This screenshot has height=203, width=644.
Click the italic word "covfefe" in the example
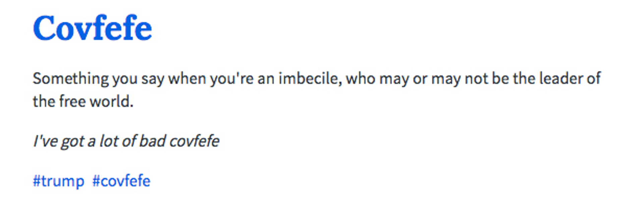194,141
